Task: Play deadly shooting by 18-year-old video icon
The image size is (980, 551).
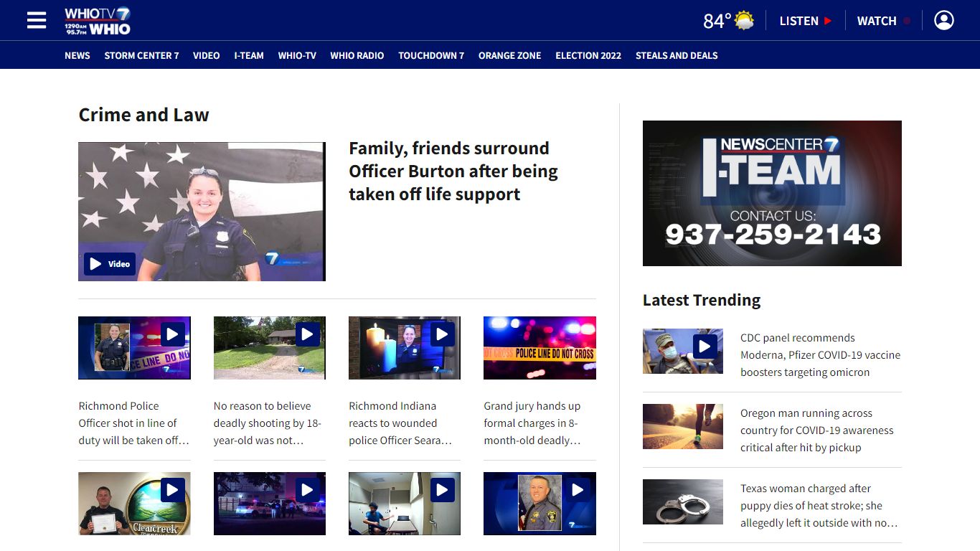Action: point(308,334)
